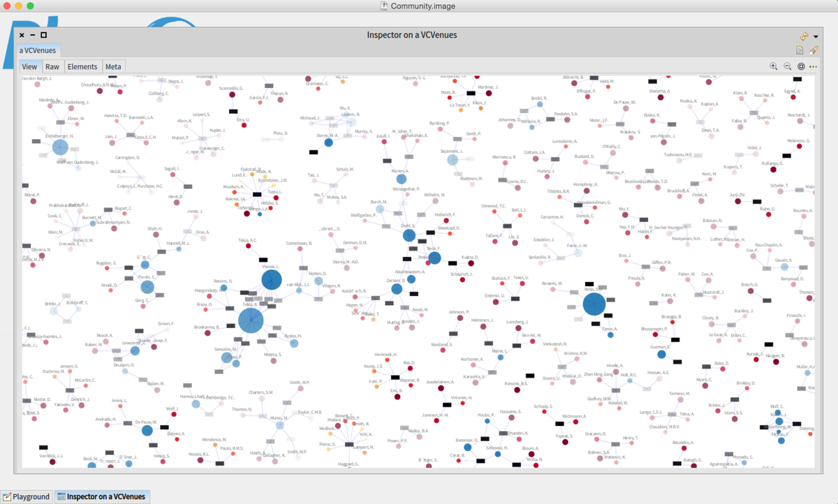The image size is (838, 504).
Task: Click the large blue node beside Reiss, S.
Action: pyautogui.click(x=594, y=304)
